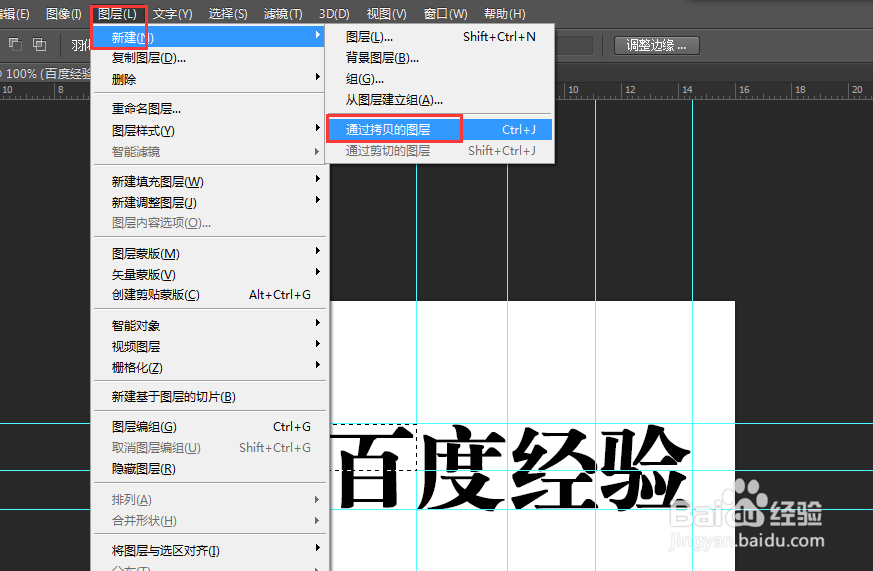Expand the 视频图层 submenu
873x571 pixels.
point(209,347)
